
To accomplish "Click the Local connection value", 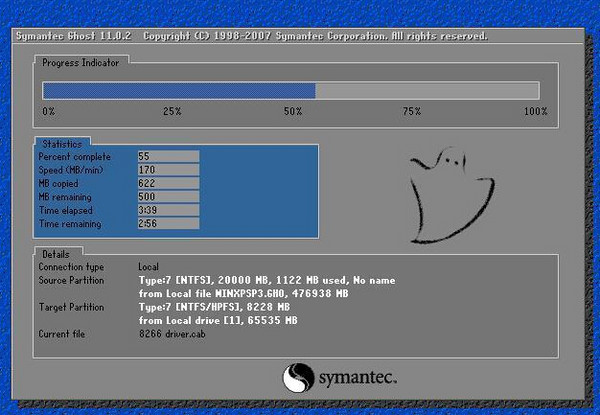I will (x=148, y=267).
